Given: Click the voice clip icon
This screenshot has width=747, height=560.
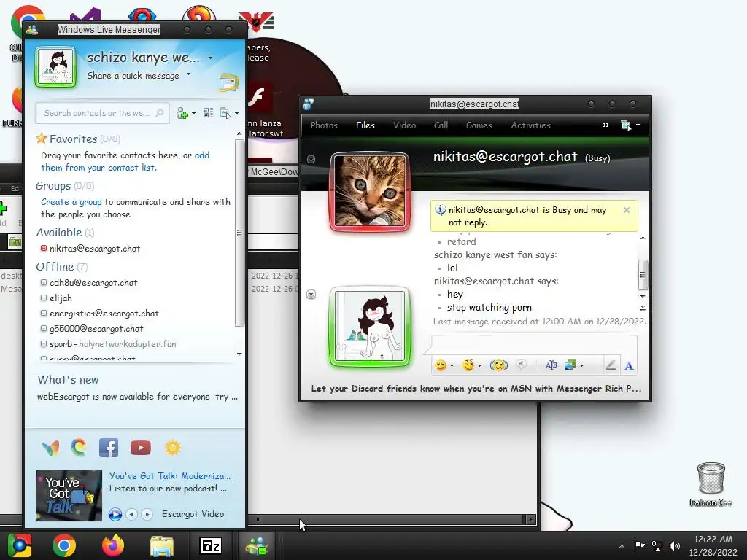Looking at the screenshot, I should click(522, 365).
